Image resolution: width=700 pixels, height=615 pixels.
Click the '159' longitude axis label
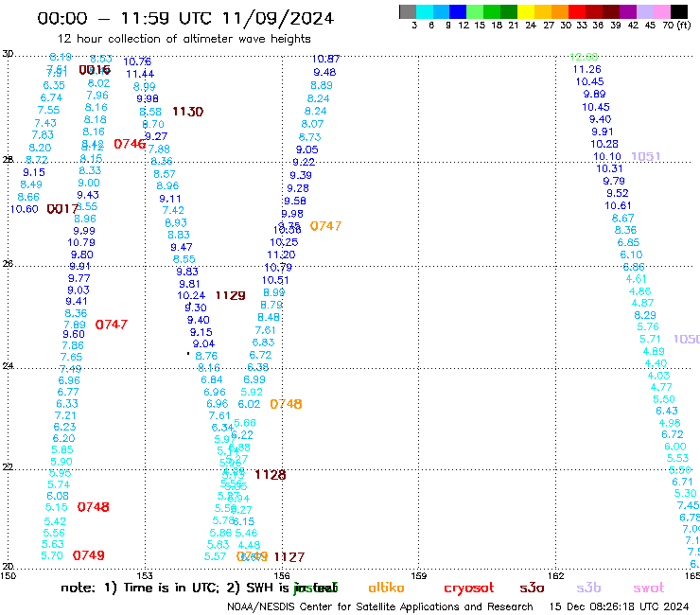tap(418, 576)
